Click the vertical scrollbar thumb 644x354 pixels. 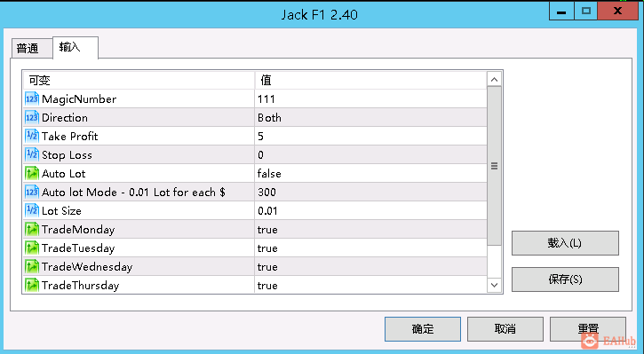coord(494,166)
